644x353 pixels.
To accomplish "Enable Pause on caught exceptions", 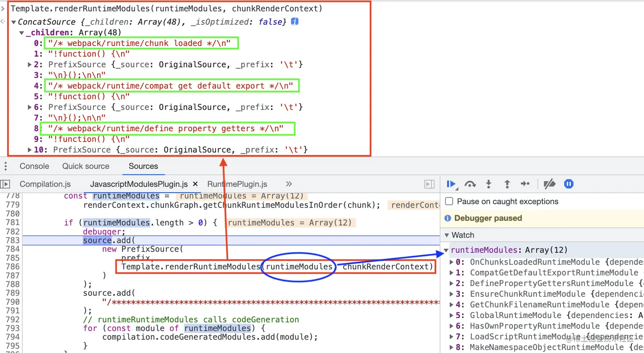I will tap(449, 201).
